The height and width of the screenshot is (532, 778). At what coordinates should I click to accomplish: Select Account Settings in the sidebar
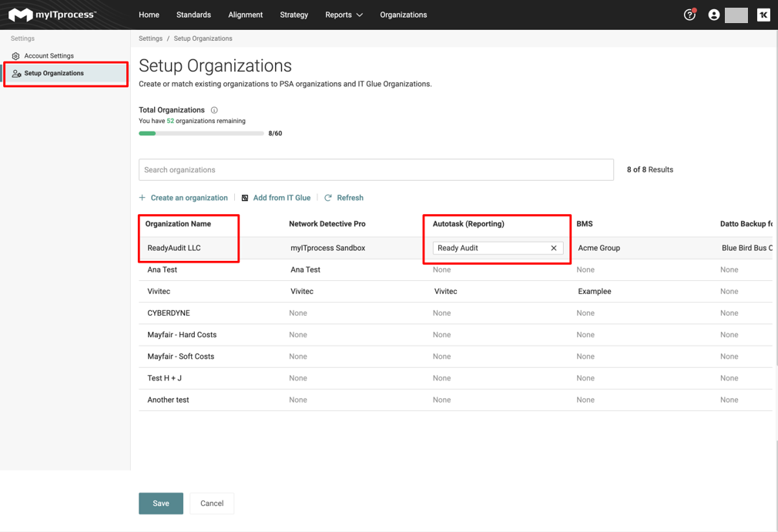tap(49, 56)
